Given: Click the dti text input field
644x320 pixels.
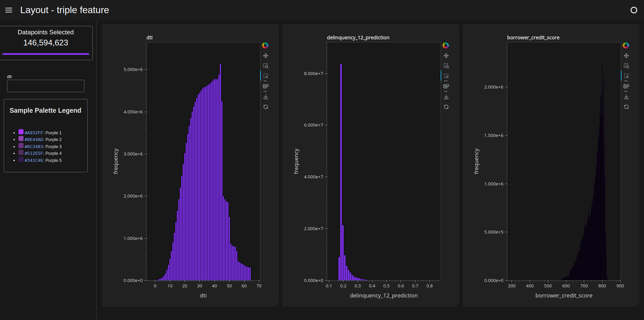Looking at the screenshot, I should point(46,86).
